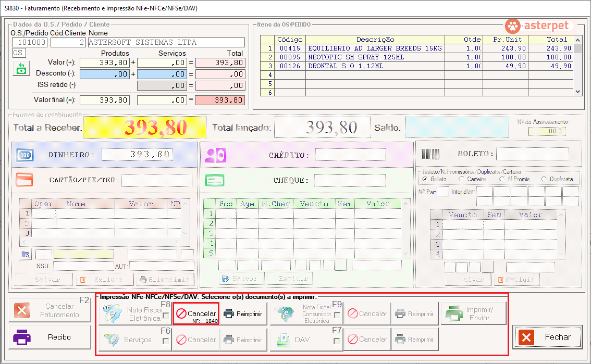Click Excluir in the boleto section
The image size is (591, 364).
(x=516, y=279)
